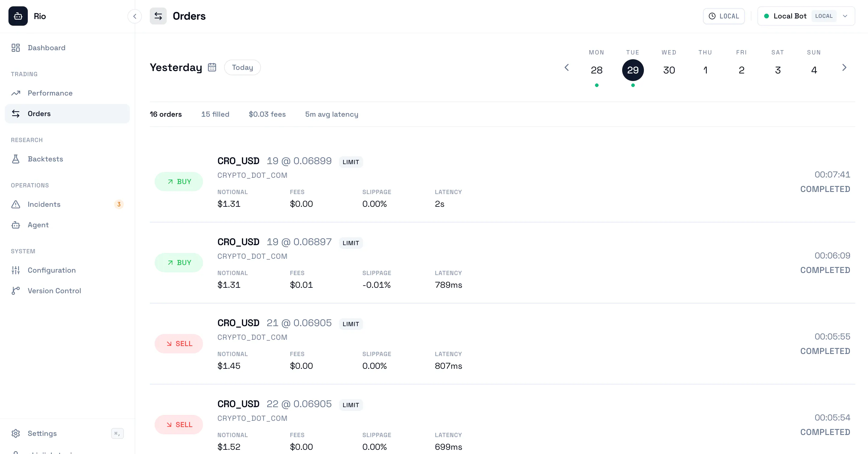Click the '15 filled' summary stat

coord(215,114)
